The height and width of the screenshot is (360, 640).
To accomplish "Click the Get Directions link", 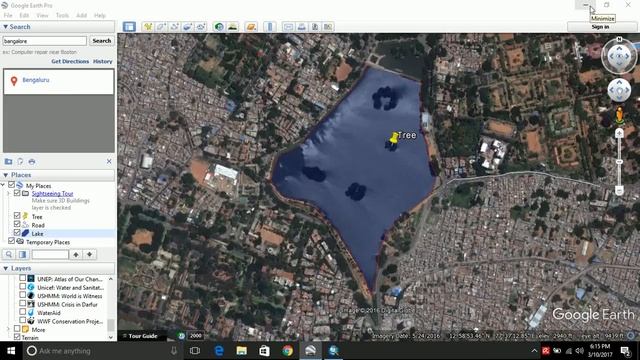I will pyautogui.click(x=70, y=61).
